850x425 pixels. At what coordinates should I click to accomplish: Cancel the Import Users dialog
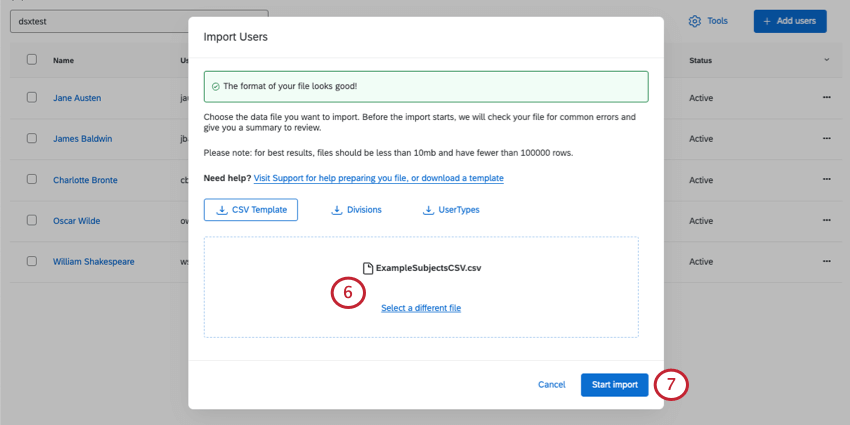[x=551, y=385]
